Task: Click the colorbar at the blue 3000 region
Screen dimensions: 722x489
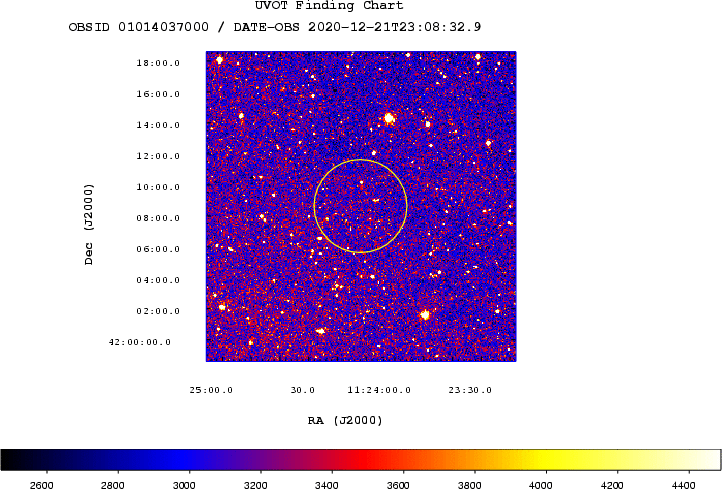Action: [189, 460]
